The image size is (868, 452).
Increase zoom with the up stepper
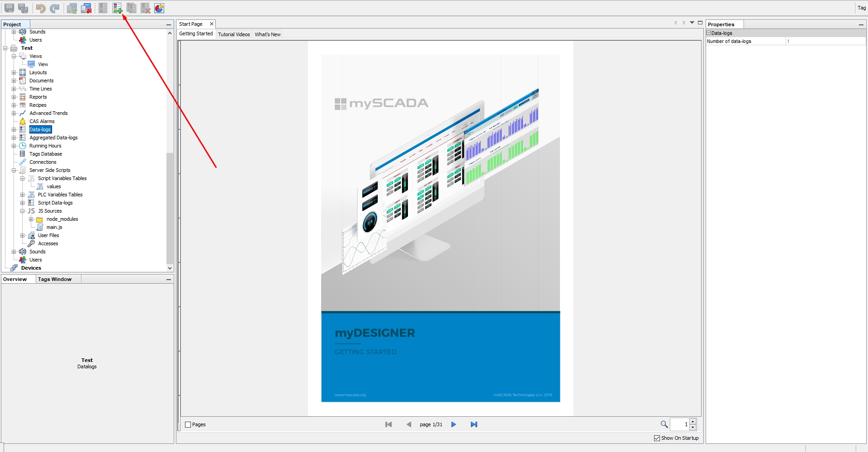pos(693,422)
